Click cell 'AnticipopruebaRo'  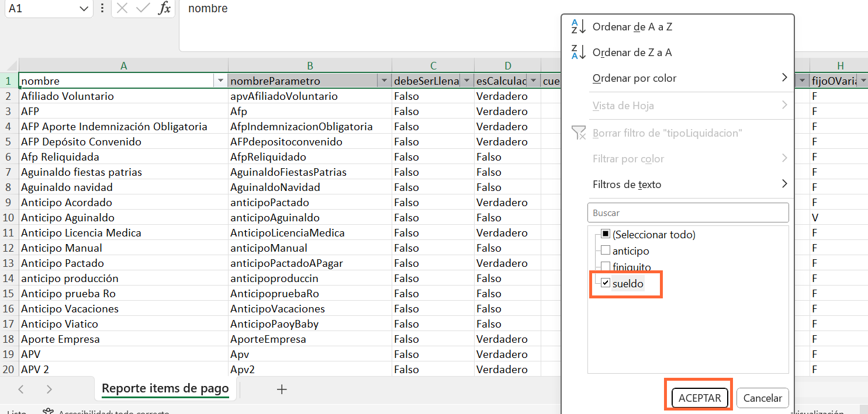310,293
